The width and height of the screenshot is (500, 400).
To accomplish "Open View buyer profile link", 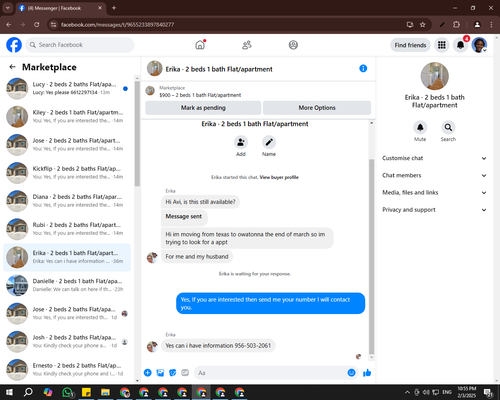I will 279,177.
